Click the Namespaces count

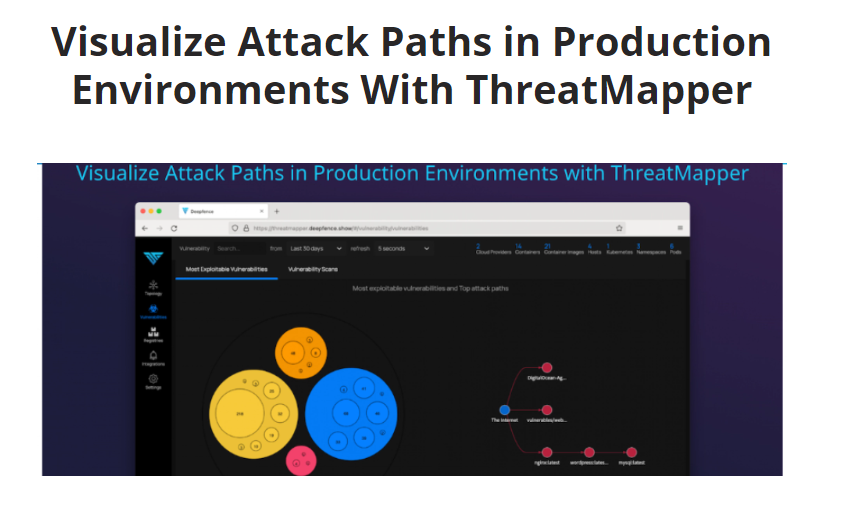(x=651, y=249)
